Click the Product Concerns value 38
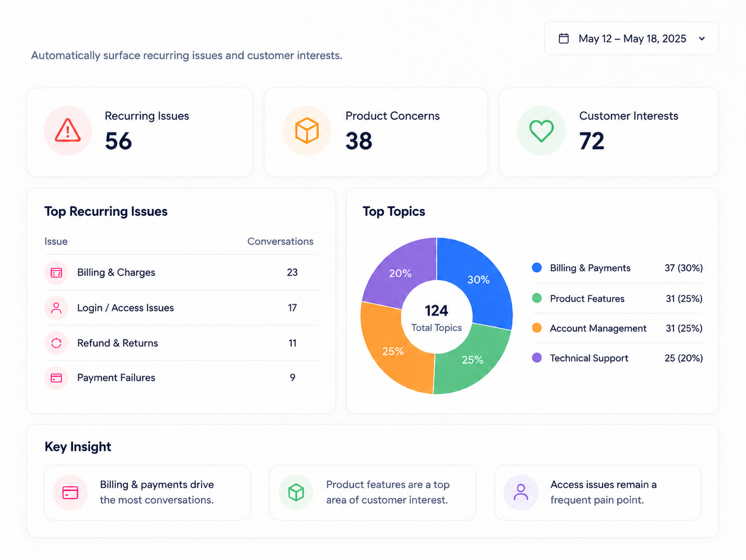746x560 pixels. tap(359, 141)
